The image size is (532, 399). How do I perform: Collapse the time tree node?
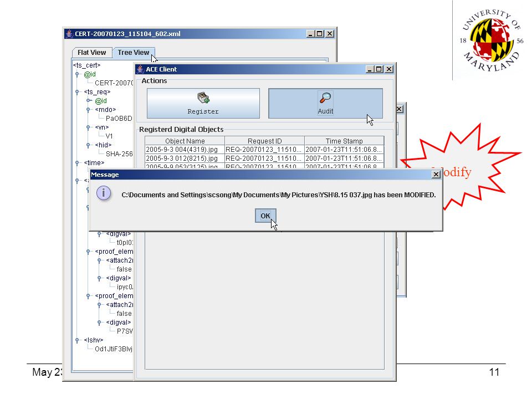click(x=78, y=163)
